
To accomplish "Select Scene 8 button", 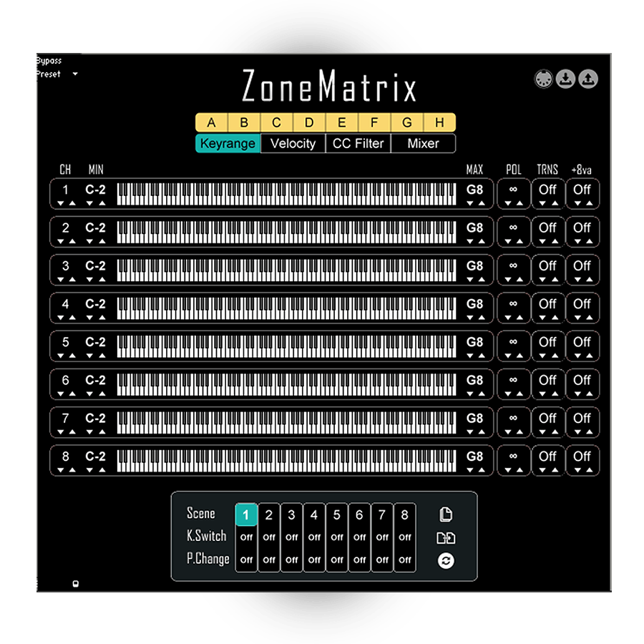I will [404, 514].
